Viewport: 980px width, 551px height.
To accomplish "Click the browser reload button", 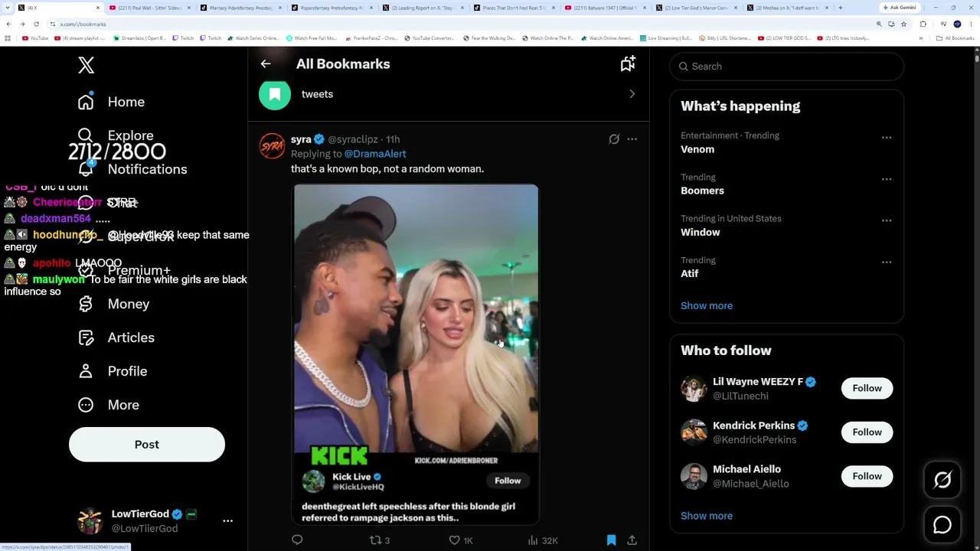I will pyautogui.click(x=36, y=24).
